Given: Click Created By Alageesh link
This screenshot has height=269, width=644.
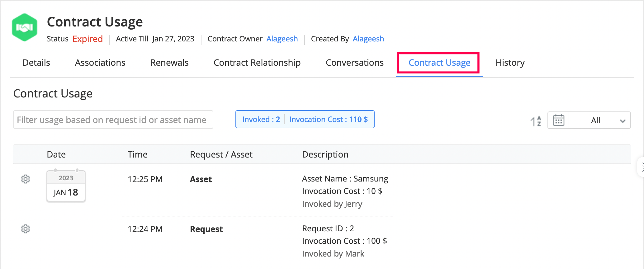Looking at the screenshot, I should [x=368, y=39].
